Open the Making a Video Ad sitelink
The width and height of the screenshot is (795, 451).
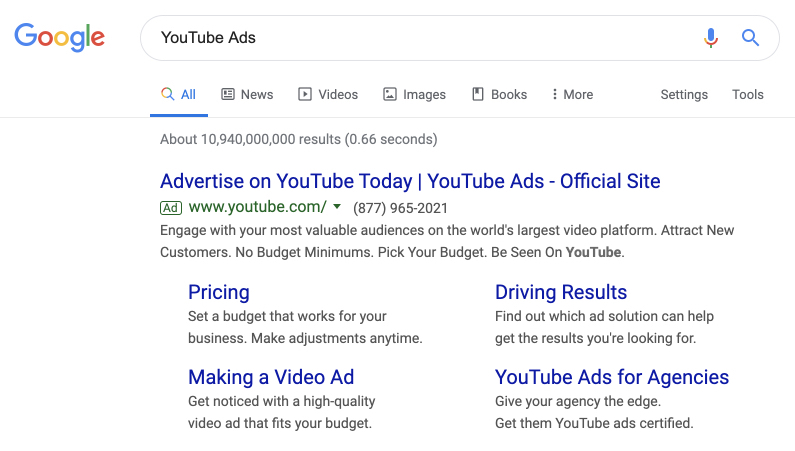click(271, 377)
